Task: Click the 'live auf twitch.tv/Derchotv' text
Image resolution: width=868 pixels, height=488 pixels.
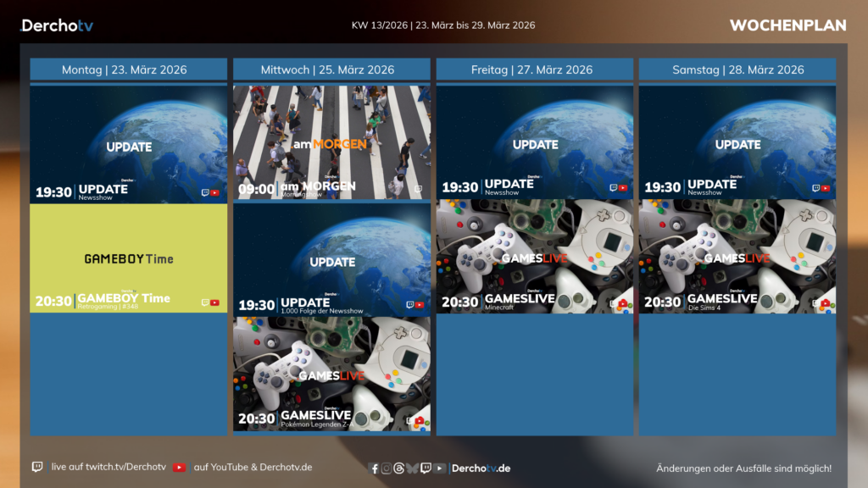Action: click(108, 468)
